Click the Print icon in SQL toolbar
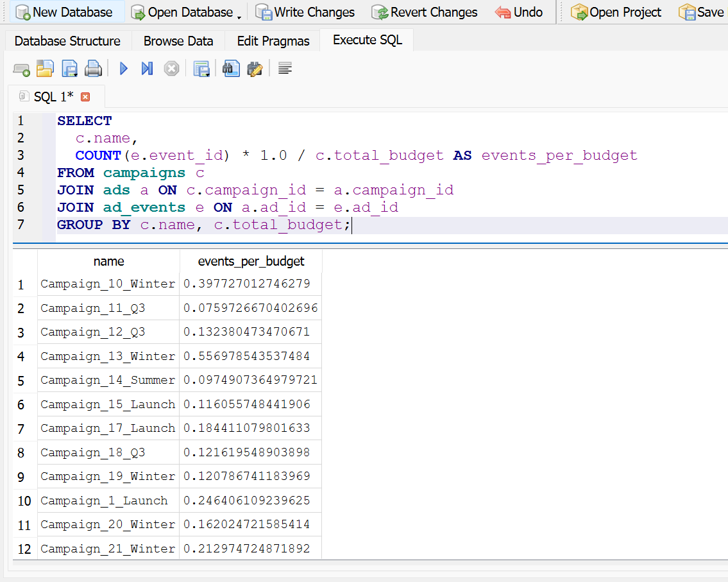 coord(94,69)
